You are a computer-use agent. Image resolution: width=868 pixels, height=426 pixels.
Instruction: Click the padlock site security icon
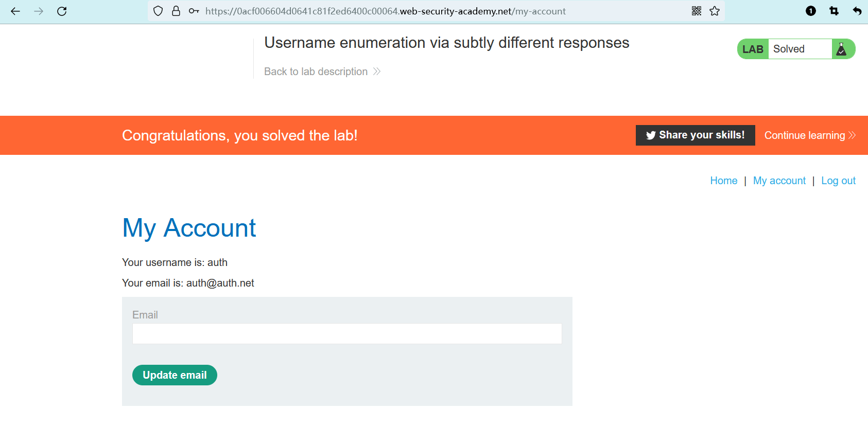pos(176,11)
